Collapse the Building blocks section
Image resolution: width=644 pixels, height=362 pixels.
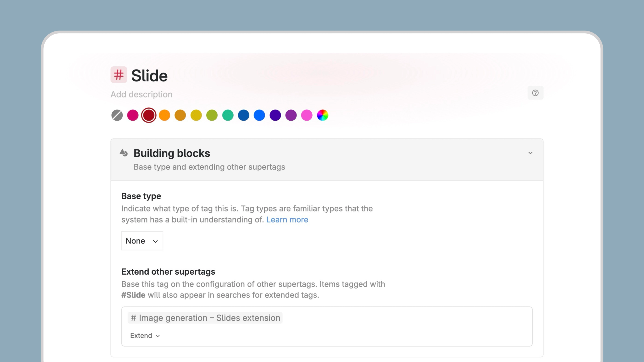(530, 153)
